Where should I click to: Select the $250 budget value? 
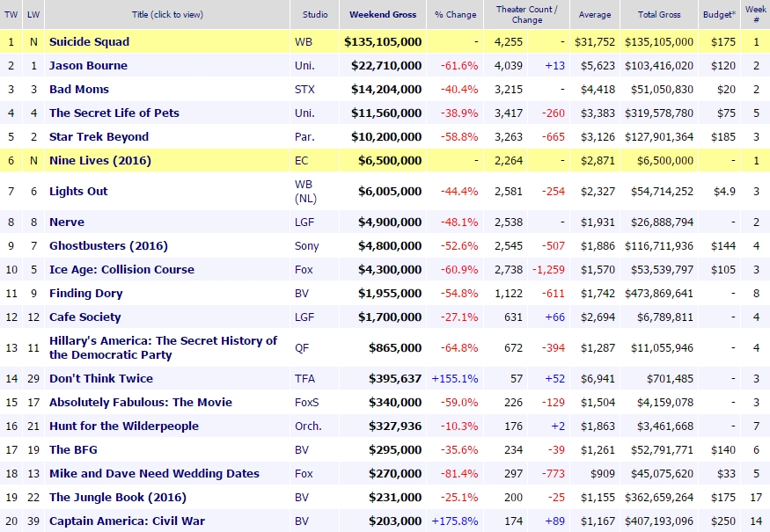(722, 521)
